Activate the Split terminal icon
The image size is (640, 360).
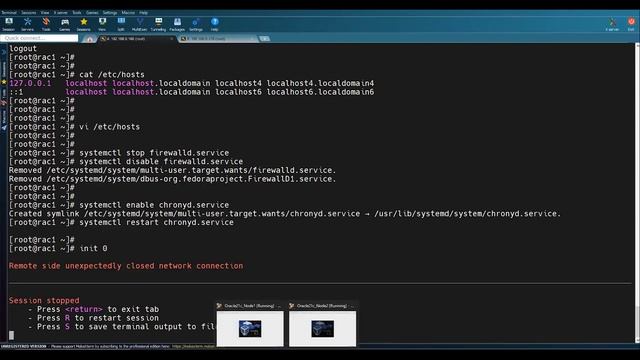click(x=121, y=24)
